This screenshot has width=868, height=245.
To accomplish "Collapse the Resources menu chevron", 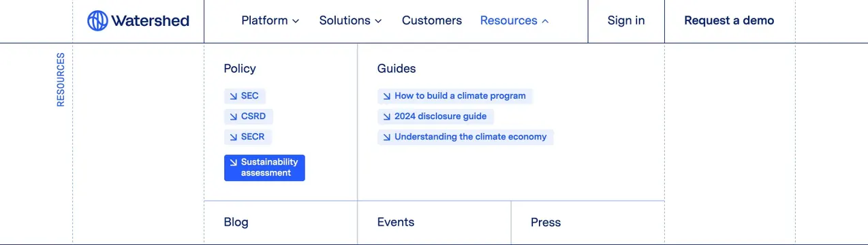I will click(x=545, y=21).
